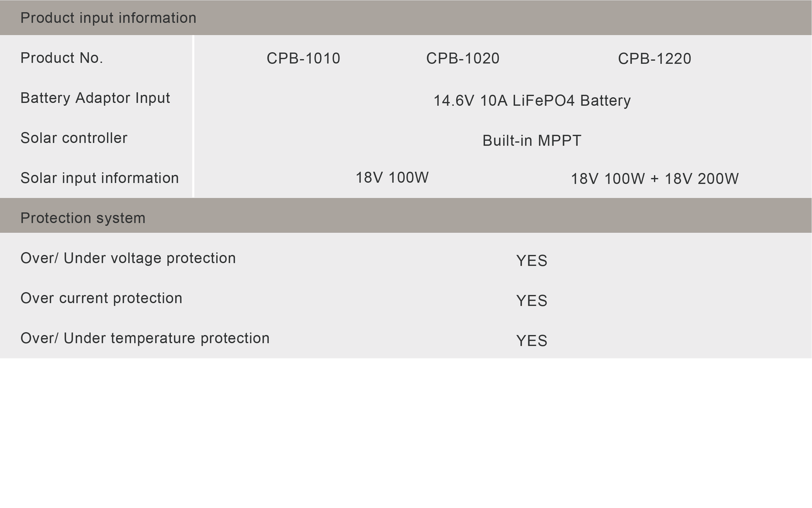The image size is (812, 508).
Task: Click the standalone '18V 100W' solar value
Action: coord(392,177)
